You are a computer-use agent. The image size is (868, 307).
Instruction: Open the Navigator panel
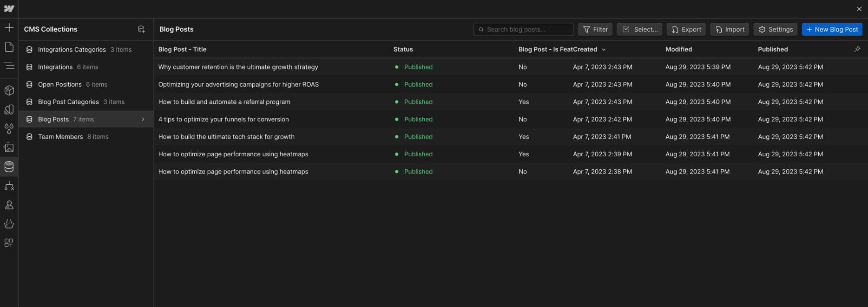pos(9,66)
